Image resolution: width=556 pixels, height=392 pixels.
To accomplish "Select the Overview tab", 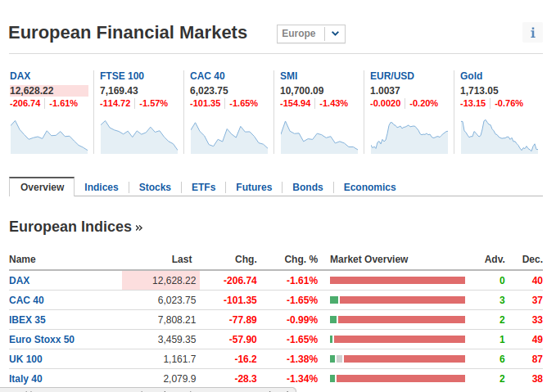I will [x=42, y=187].
